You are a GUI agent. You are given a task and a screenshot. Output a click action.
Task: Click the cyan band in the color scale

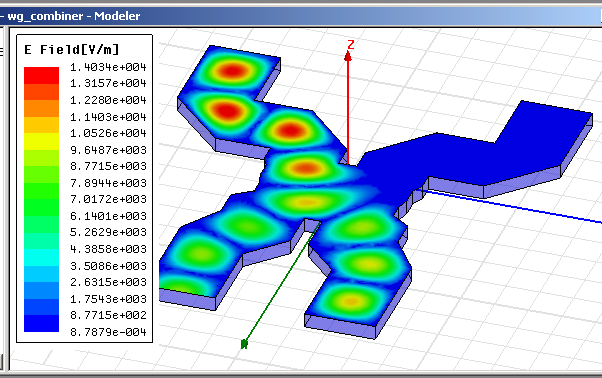point(41,258)
